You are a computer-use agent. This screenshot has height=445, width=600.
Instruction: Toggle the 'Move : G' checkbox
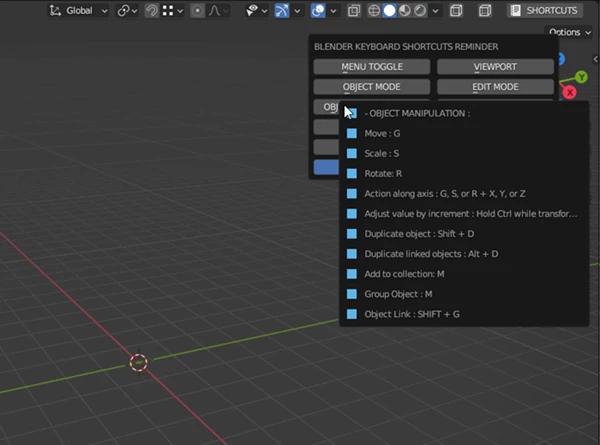[352, 133]
